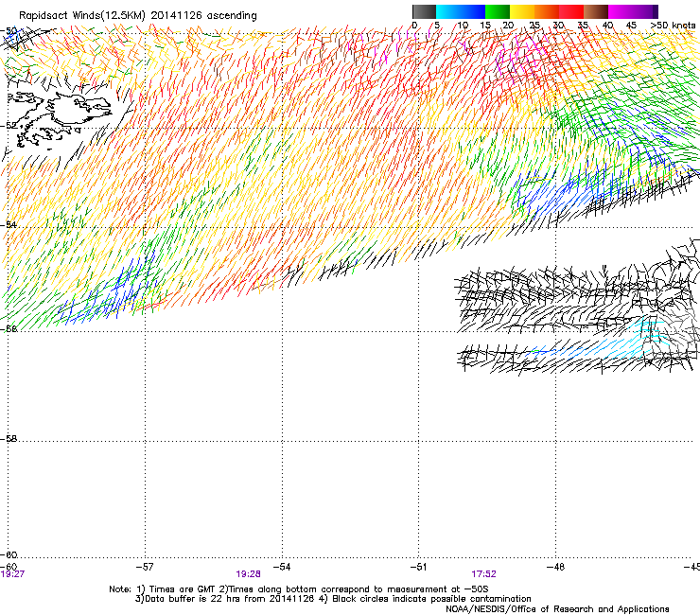The height and width of the screenshot is (615, 700).
Task: Click the legend scale label '30'
Action: pyautogui.click(x=558, y=26)
